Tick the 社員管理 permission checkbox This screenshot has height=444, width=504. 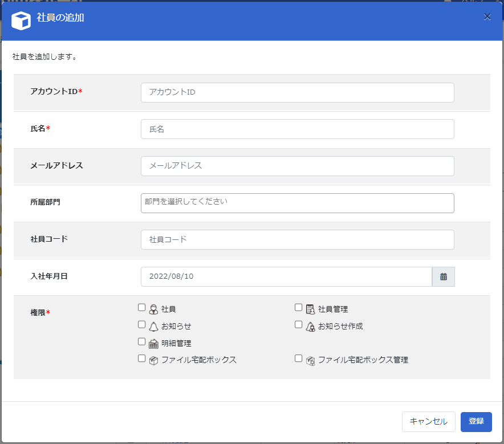[298, 308]
